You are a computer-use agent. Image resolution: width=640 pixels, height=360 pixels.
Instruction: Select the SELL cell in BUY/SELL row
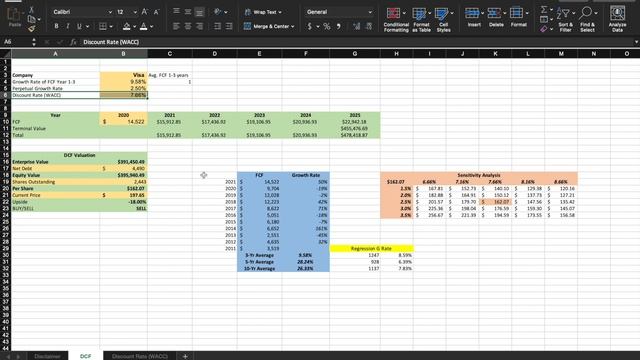(124, 208)
